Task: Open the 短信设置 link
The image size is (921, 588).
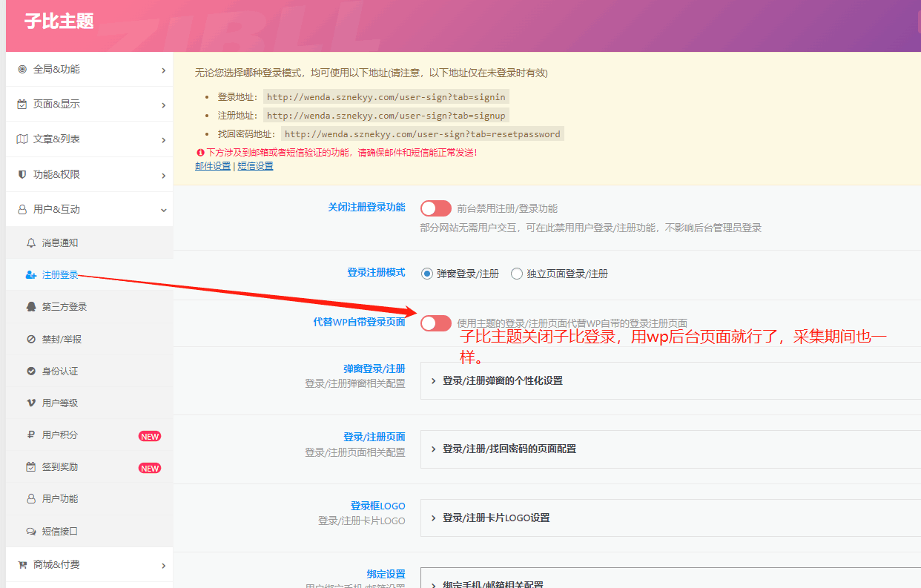Action: [255, 166]
